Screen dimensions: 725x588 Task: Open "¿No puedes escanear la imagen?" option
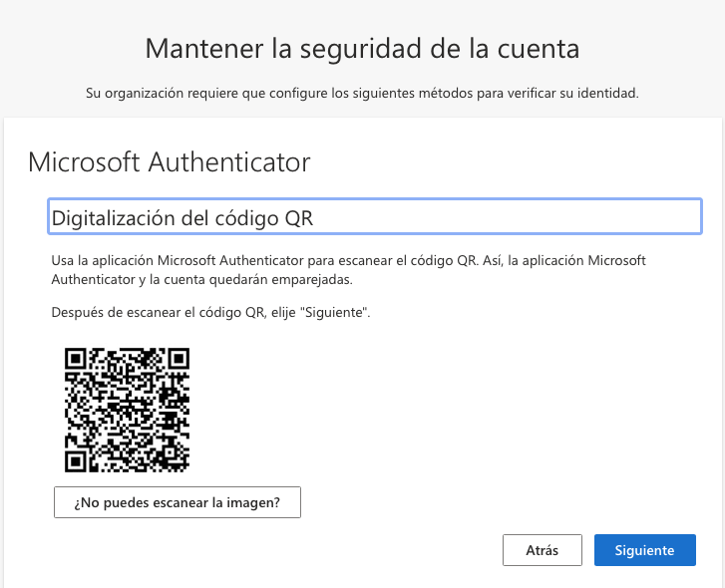(x=178, y=502)
